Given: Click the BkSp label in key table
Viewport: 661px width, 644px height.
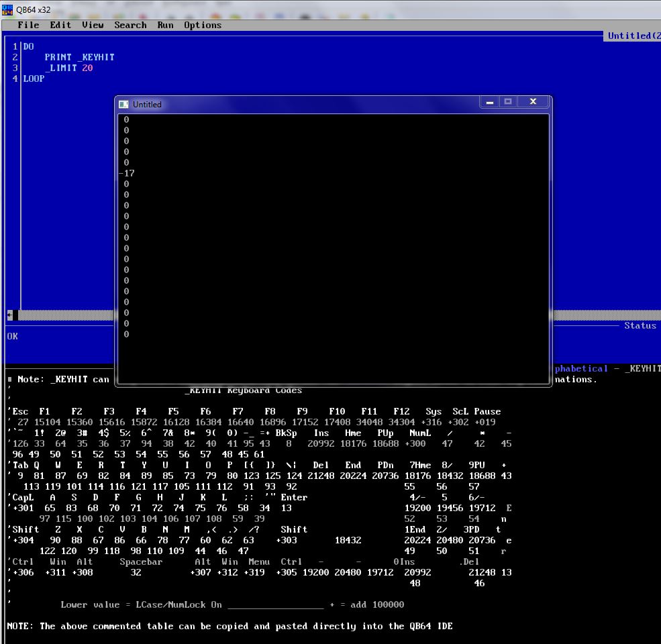Looking at the screenshot, I should pos(287,433).
